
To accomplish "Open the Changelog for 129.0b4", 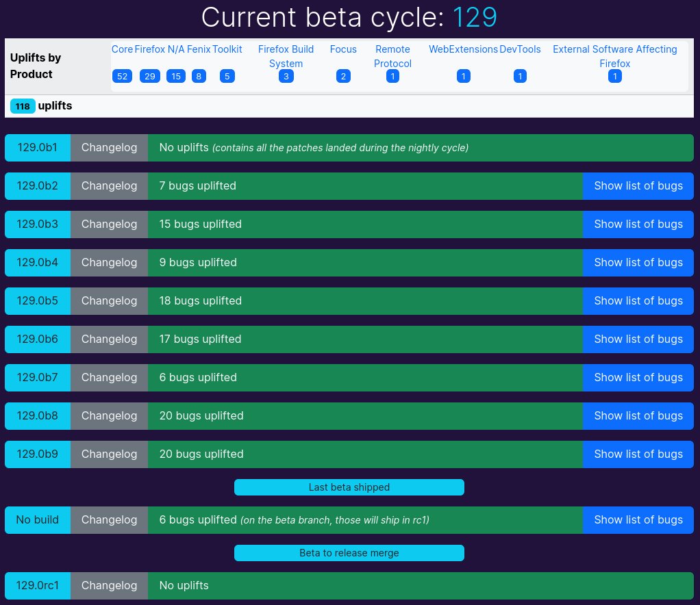I will point(110,263).
